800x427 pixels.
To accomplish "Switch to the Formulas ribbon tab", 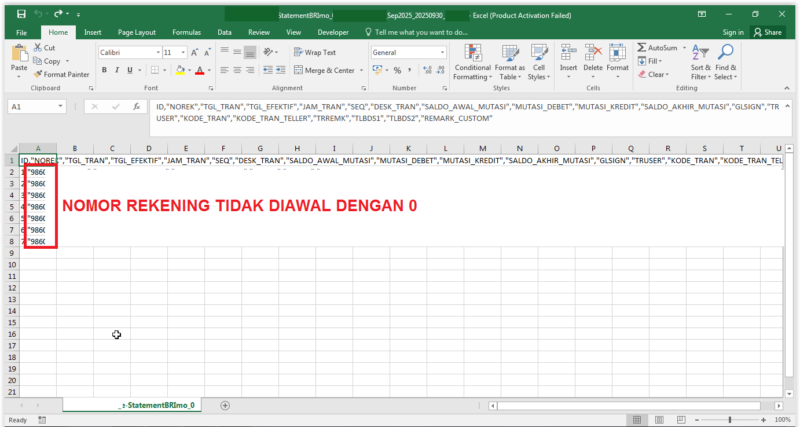I will pos(187,32).
